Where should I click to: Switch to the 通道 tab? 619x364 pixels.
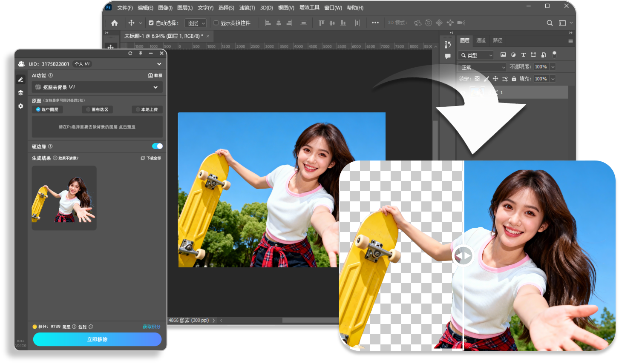(x=481, y=40)
